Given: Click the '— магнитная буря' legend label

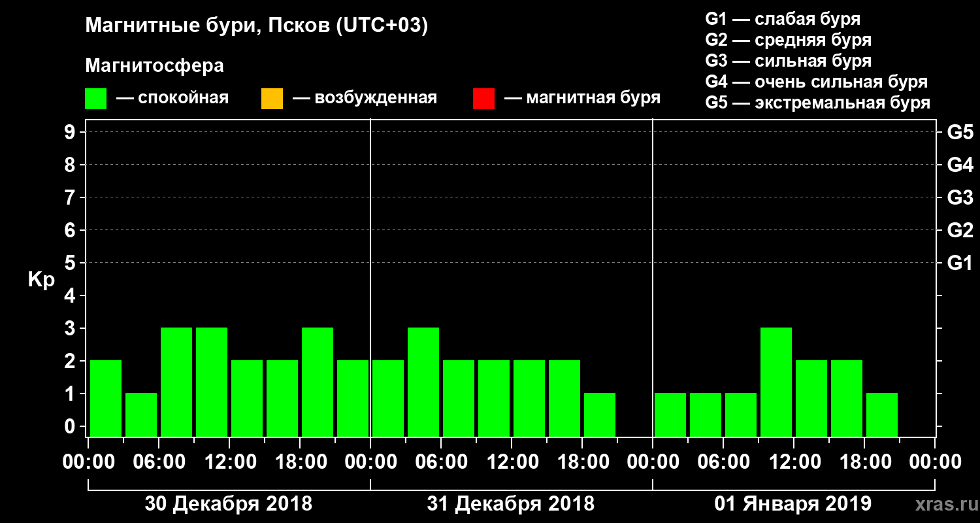Looking at the screenshot, I should tap(582, 98).
